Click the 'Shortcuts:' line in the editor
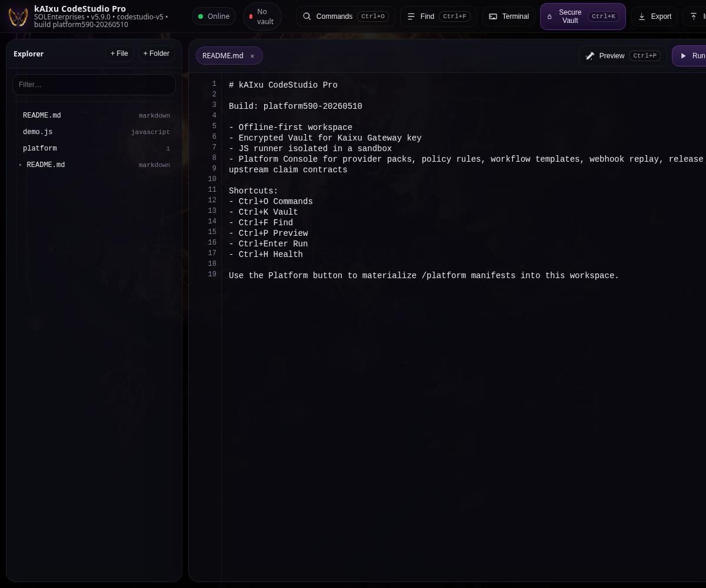 [x=254, y=191]
